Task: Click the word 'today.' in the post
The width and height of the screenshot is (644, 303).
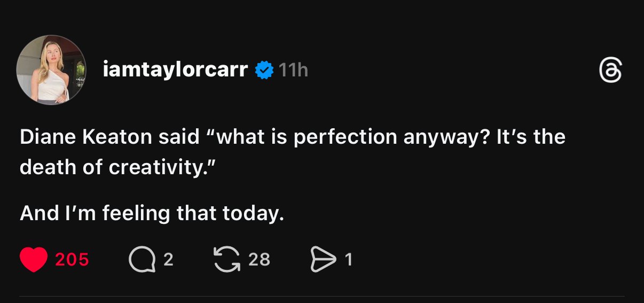Action: click(x=253, y=213)
